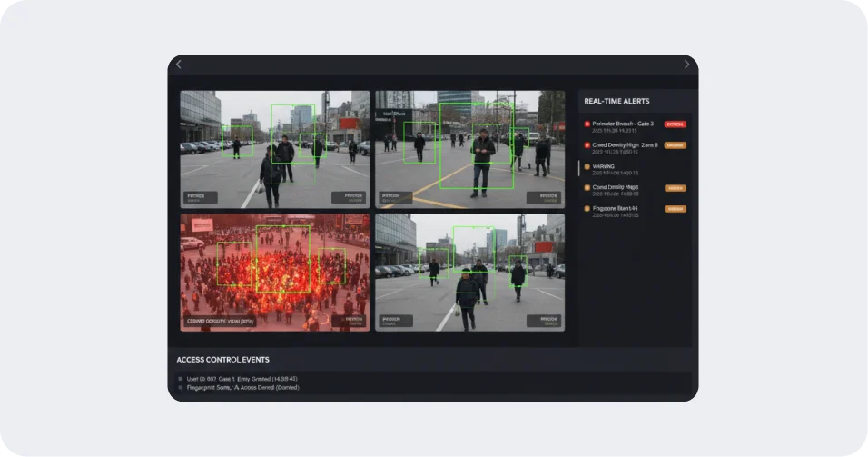
Task: Go forward with the right chevron arrow
Action: (x=686, y=65)
